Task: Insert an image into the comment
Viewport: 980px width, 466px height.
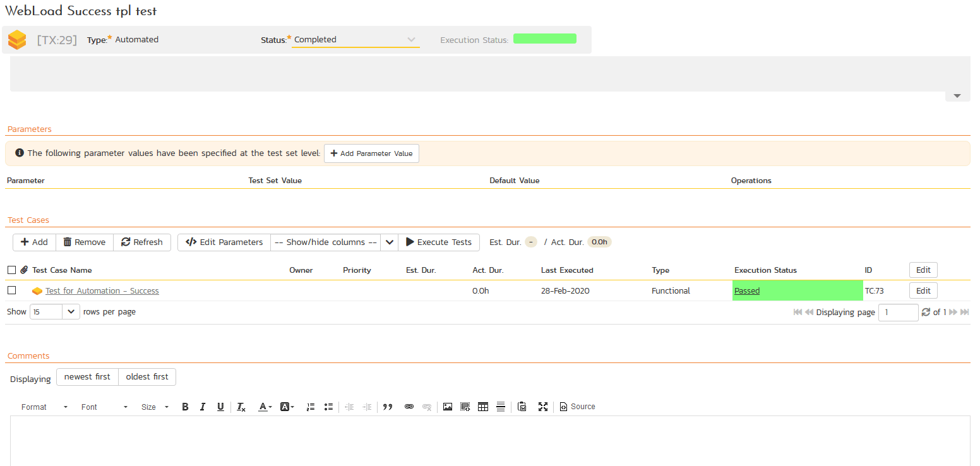Action: tap(448, 407)
